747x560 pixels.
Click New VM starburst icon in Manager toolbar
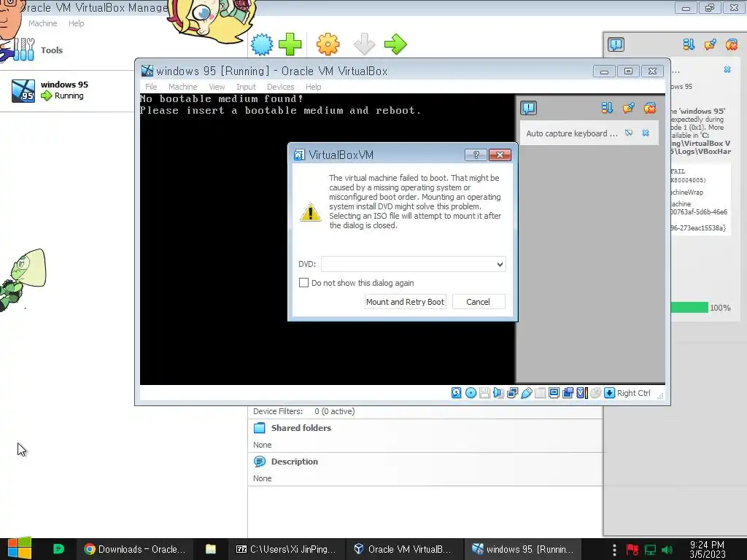pyautogui.click(x=262, y=44)
